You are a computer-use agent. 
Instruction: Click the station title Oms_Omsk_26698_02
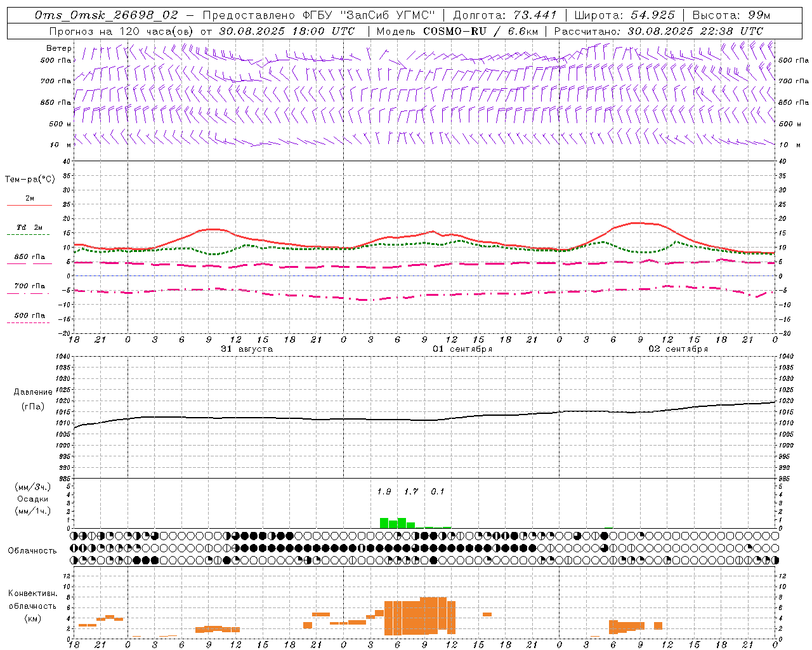107,15
